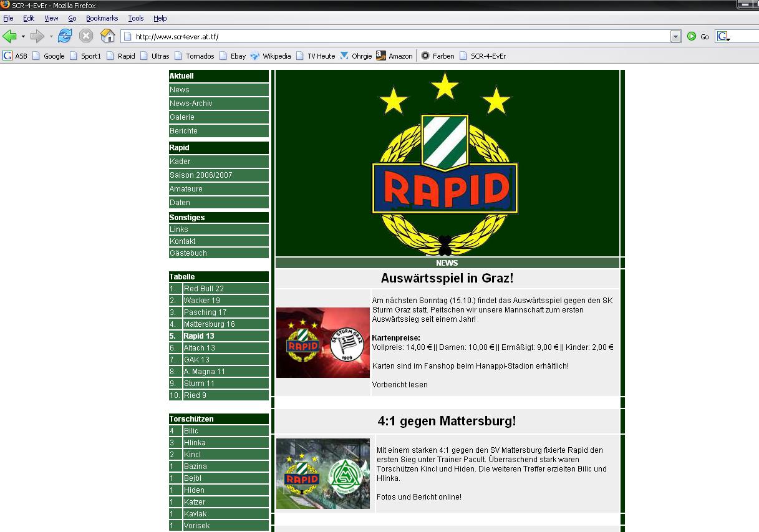The height and width of the screenshot is (532, 759).
Task: Click the Rapid vs Mattersburg thumbnail
Action: [323, 473]
